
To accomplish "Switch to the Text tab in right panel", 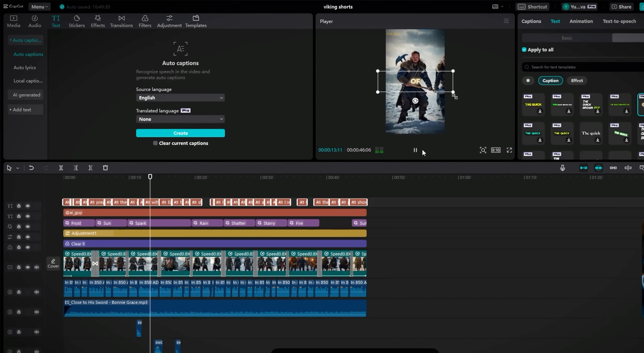I will 555,21.
